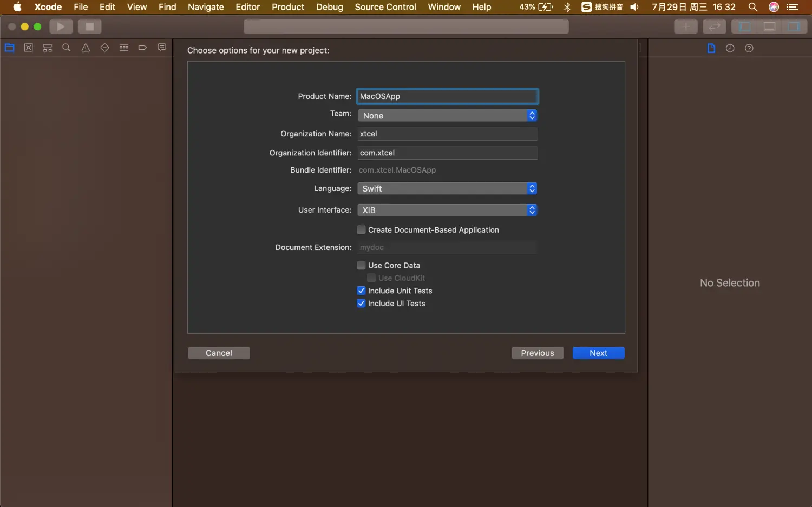Show the Quick Help inspector icon
812x507 pixels.
click(749, 48)
